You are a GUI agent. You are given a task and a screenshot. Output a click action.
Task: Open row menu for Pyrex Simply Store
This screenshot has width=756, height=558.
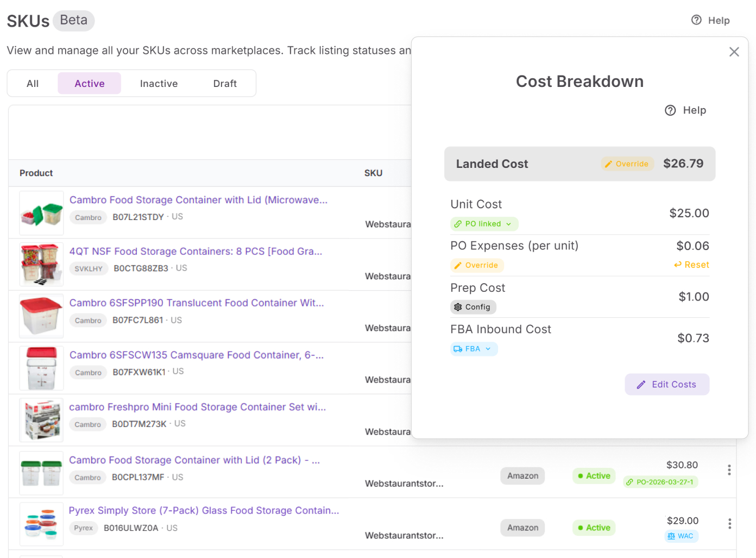click(729, 524)
